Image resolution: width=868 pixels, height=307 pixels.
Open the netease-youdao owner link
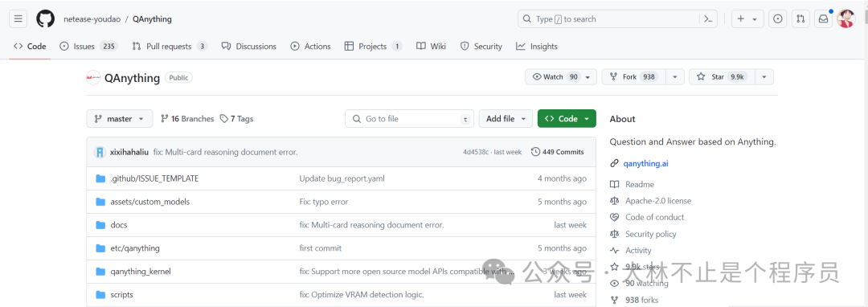92,18
